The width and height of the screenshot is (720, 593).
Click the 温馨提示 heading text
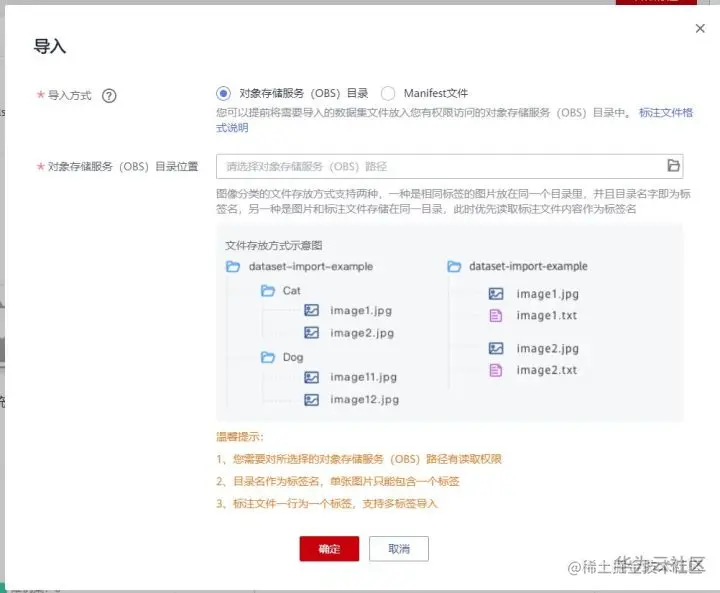click(240, 436)
